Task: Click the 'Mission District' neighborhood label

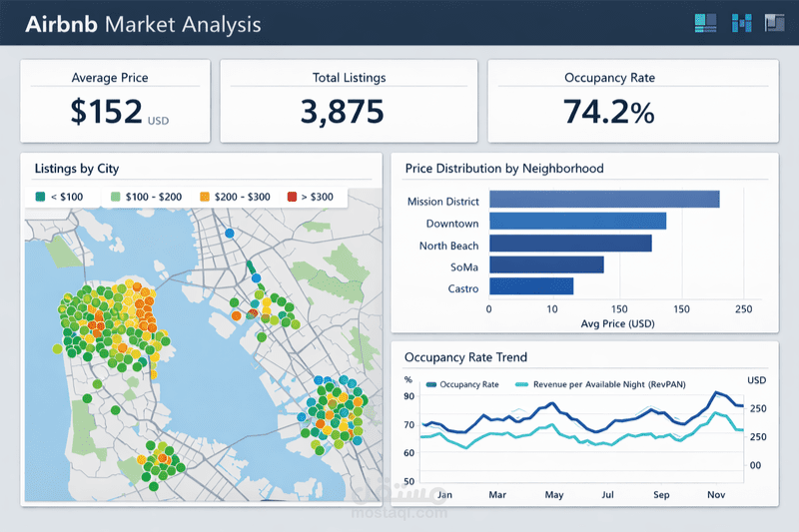Action: click(x=442, y=202)
